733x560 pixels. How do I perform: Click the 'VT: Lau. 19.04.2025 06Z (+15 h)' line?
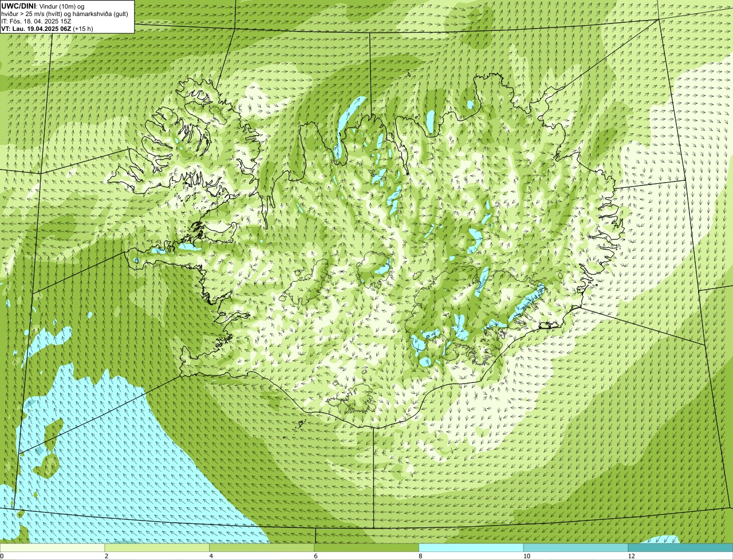(47, 29)
